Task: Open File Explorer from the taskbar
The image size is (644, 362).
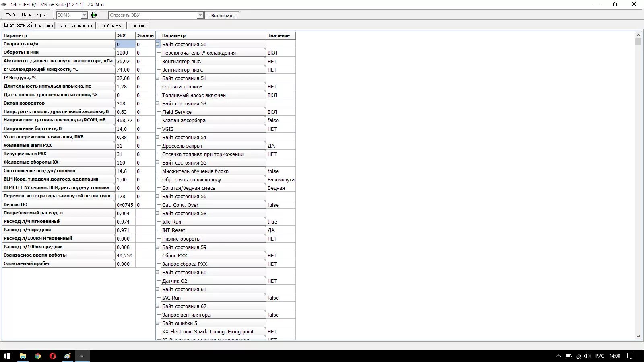Action: [x=23, y=356]
